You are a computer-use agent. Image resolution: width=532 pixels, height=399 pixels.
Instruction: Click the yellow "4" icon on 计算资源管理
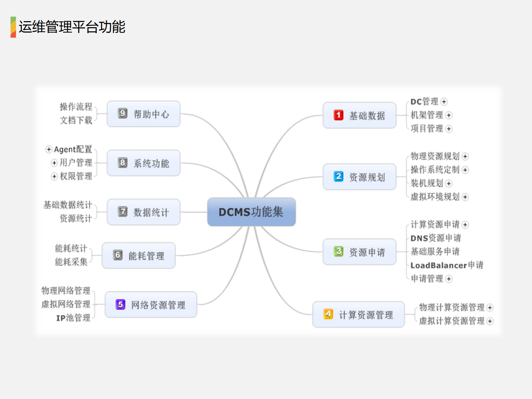tap(328, 314)
